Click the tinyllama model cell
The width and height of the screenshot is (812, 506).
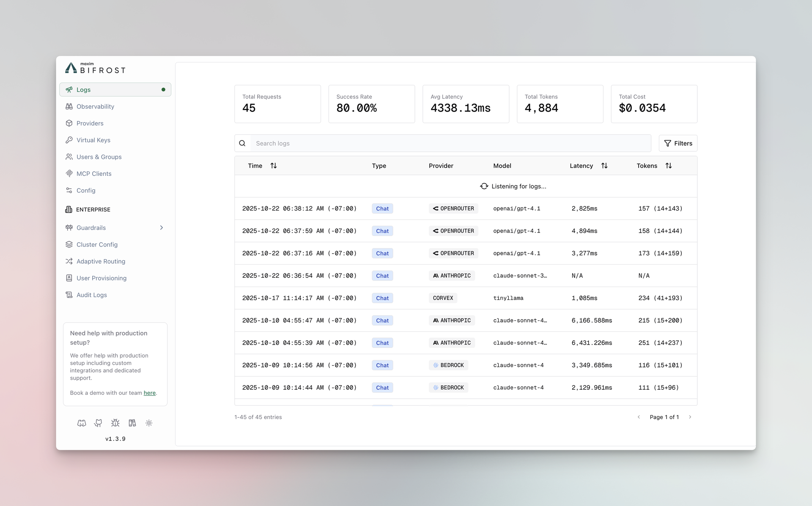point(508,298)
